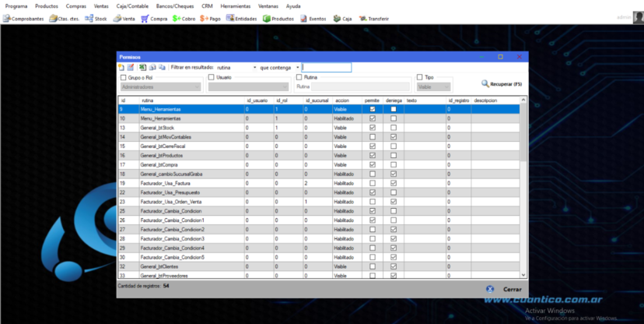644x324 pixels.
Task: Open the Comprobantes toolbar icon
Action: pyautogui.click(x=23, y=19)
